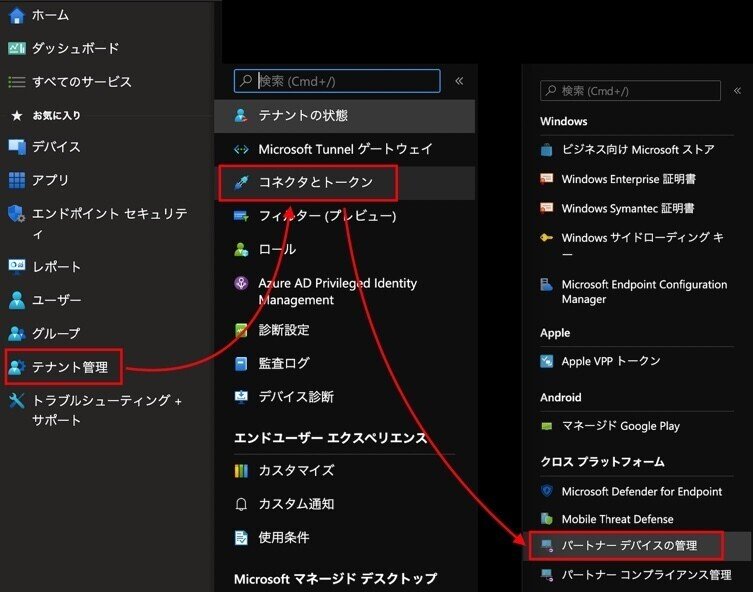Click the Device diagnostics icon

pyautogui.click(x=241, y=397)
